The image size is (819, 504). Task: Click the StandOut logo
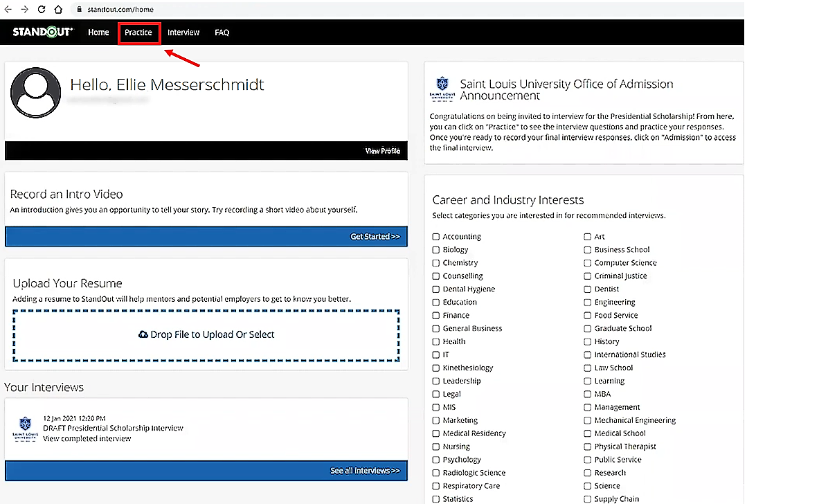coord(43,32)
